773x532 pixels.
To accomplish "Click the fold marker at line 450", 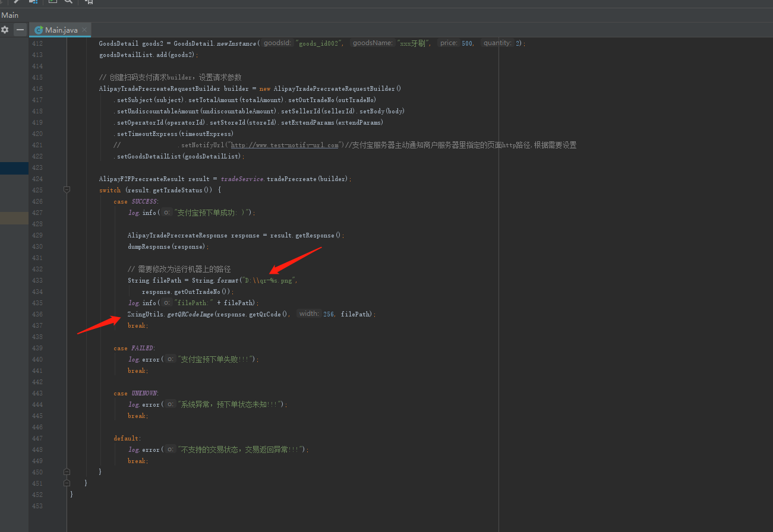I will (x=67, y=471).
